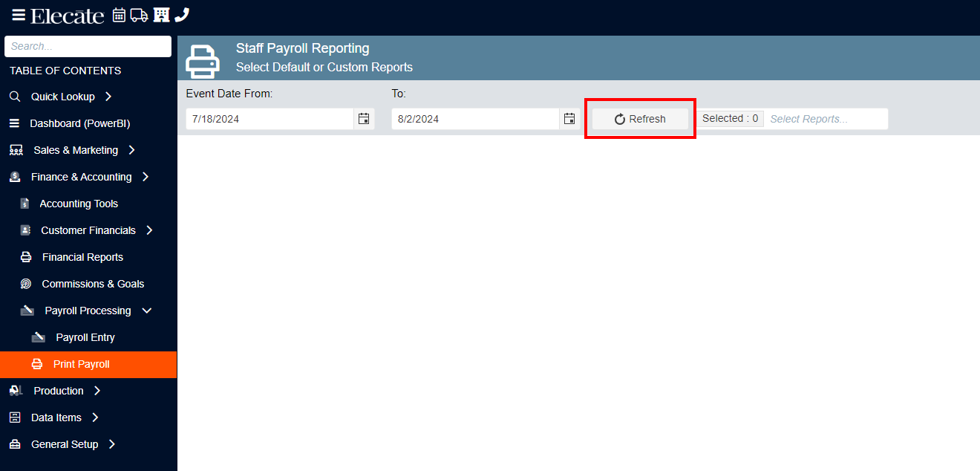This screenshot has height=471, width=980.
Task: Click the Dashboard list icon
Action: [15, 123]
